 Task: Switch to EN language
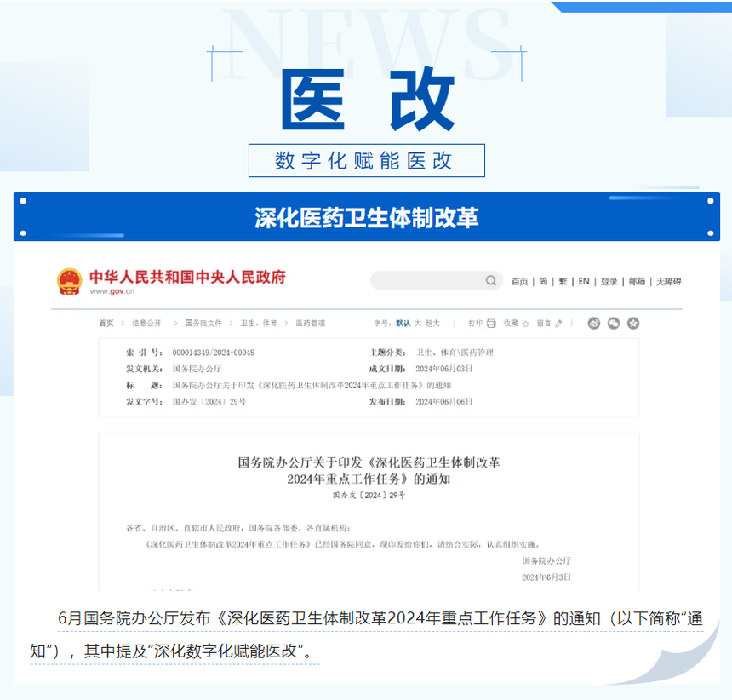[584, 282]
